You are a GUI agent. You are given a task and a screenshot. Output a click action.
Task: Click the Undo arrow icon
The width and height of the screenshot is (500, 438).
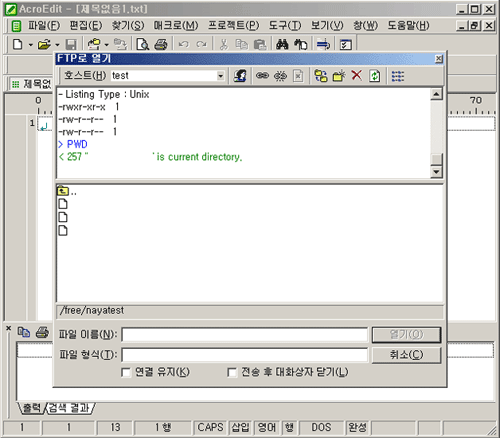pos(183,44)
